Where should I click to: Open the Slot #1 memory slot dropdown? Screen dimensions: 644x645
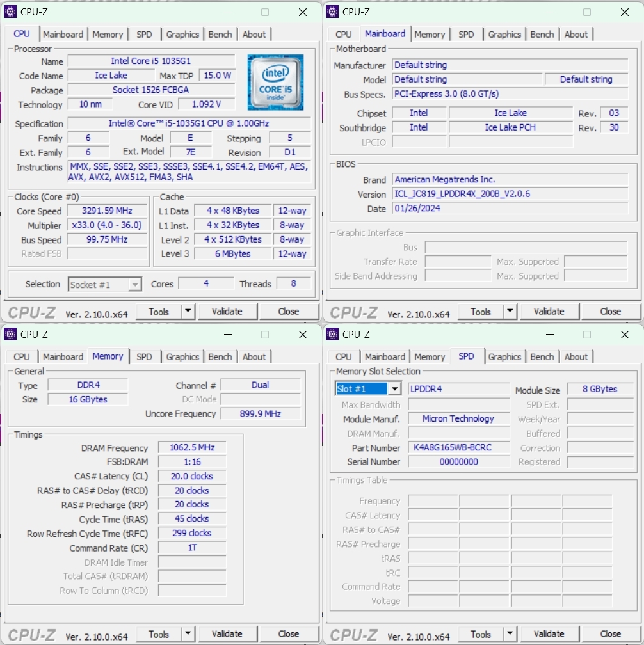tap(394, 389)
